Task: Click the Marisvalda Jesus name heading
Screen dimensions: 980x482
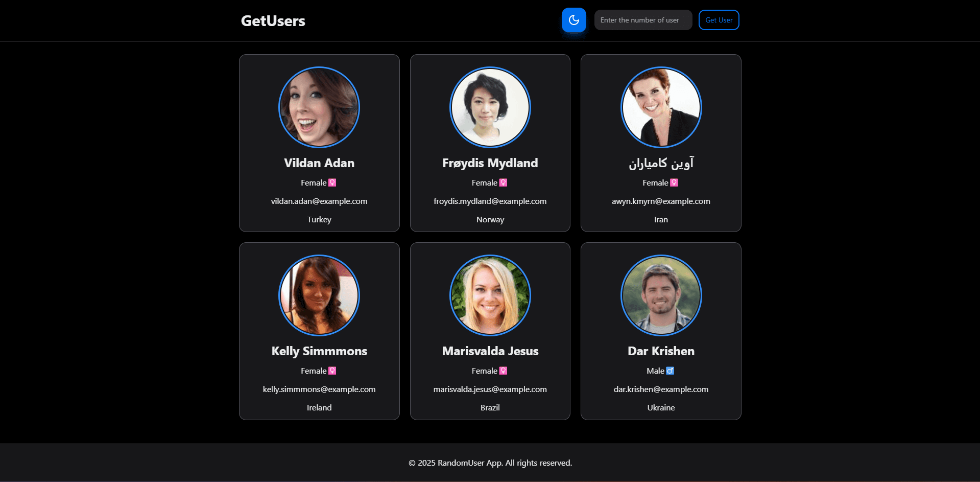Action: tap(490, 351)
